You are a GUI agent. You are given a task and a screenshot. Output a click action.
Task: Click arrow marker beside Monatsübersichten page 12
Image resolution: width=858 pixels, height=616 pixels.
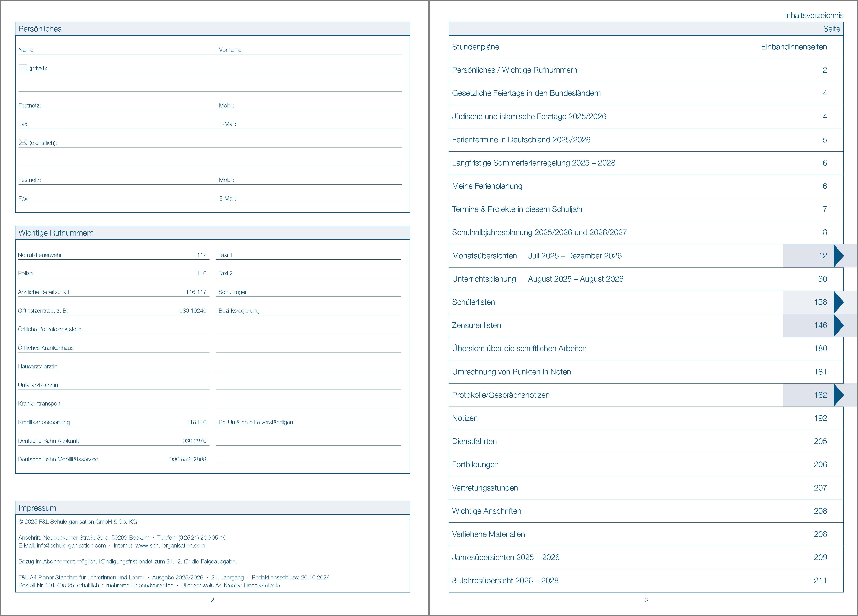click(x=838, y=256)
